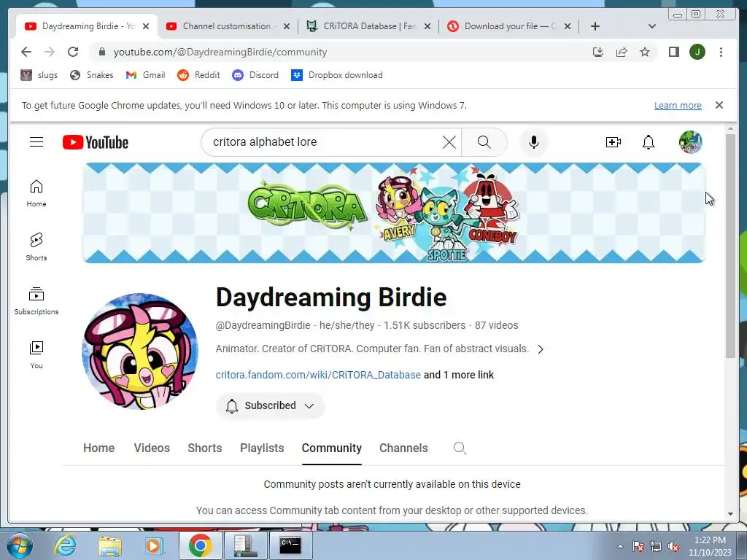Go to Home in the YouTube sidebar
This screenshot has width=747, height=560.
coord(36,193)
